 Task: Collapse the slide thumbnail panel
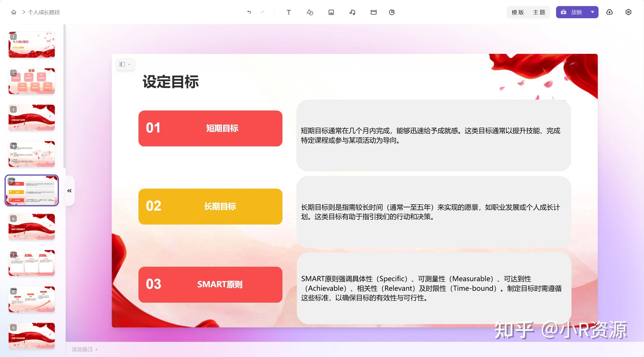[69, 191]
